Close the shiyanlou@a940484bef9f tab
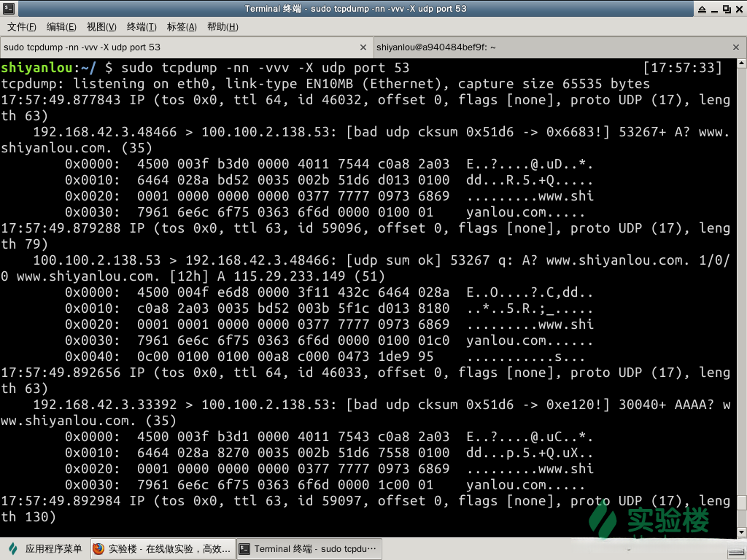Screen dimensions: 747x560 pyautogui.click(x=735, y=47)
